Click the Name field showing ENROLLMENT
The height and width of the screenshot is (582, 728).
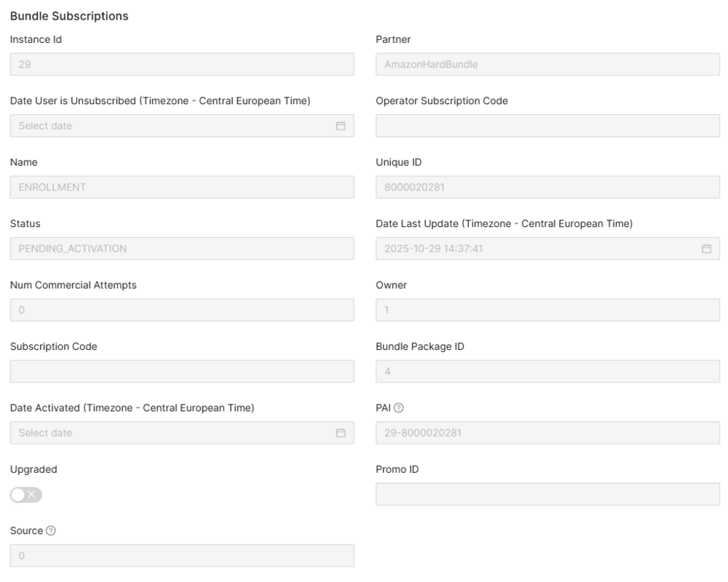click(x=182, y=187)
